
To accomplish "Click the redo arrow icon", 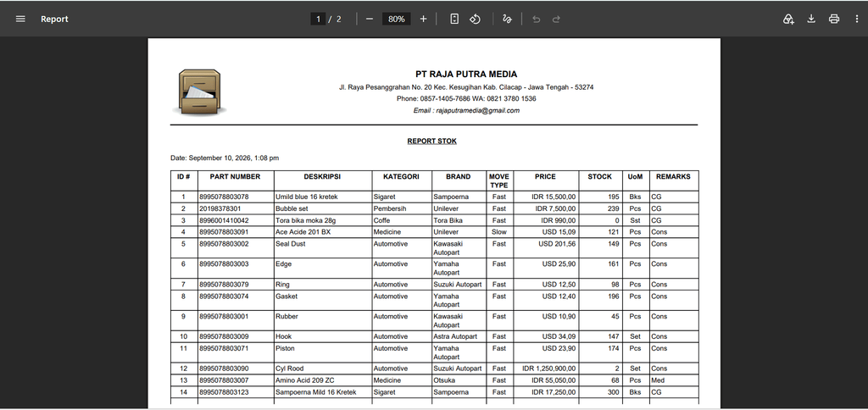I will (556, 19).
